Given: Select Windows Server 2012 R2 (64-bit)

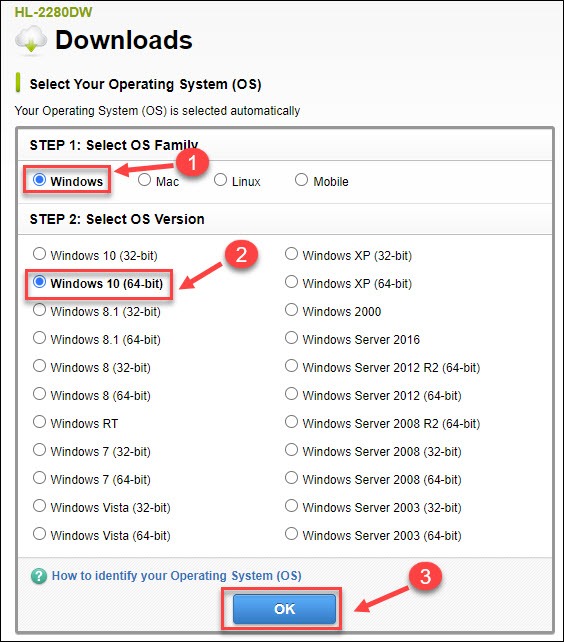Looking at the screenshot, I should [x=291, y=366].
